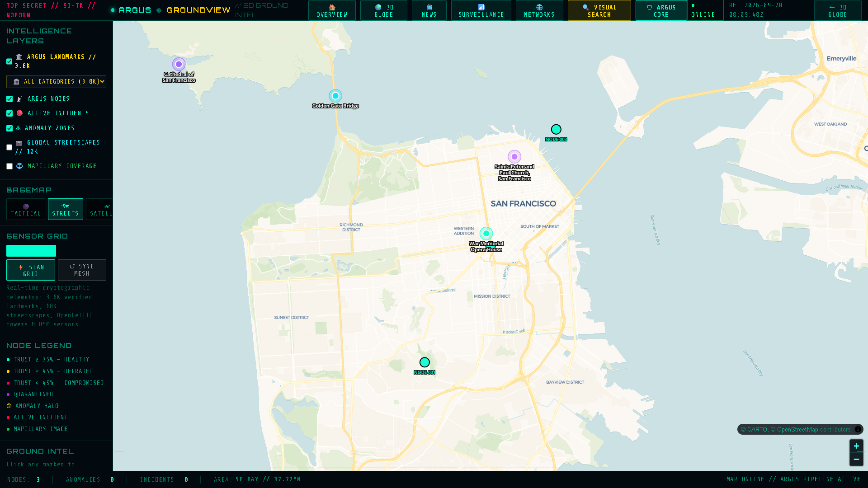Screen dimensions: 868x488
Task: Select the Streets basemap
Action: pyautogui.click(x=66, y=209)
